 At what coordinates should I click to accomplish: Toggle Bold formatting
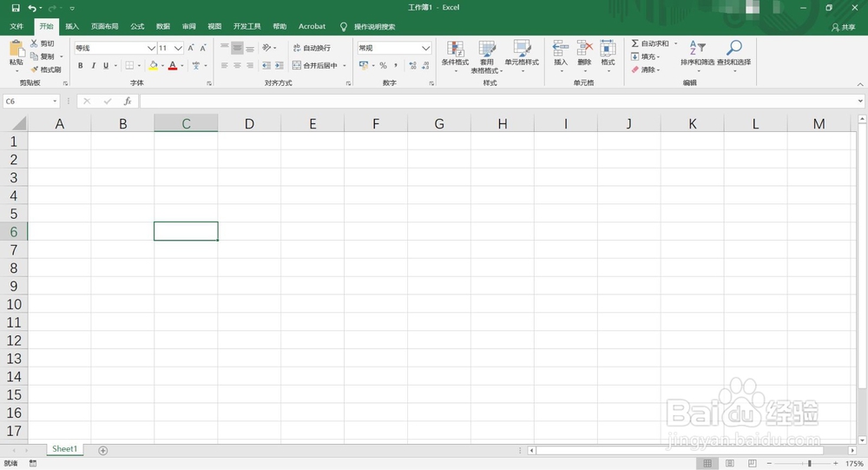80,65
